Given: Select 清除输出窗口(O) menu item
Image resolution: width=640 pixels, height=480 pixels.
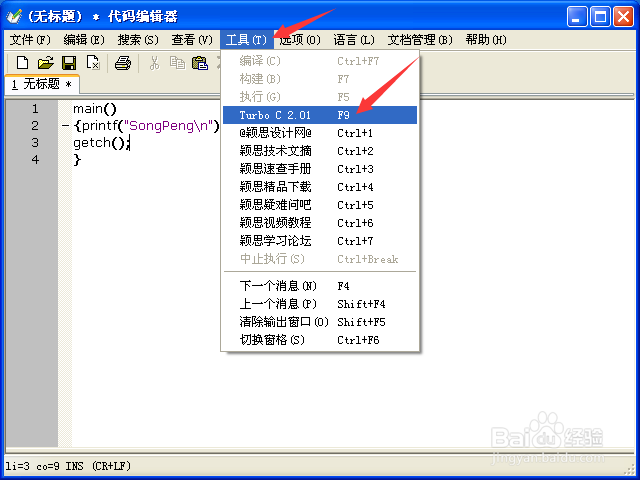Looking at the screenshot, I should (x=320, y=322).
